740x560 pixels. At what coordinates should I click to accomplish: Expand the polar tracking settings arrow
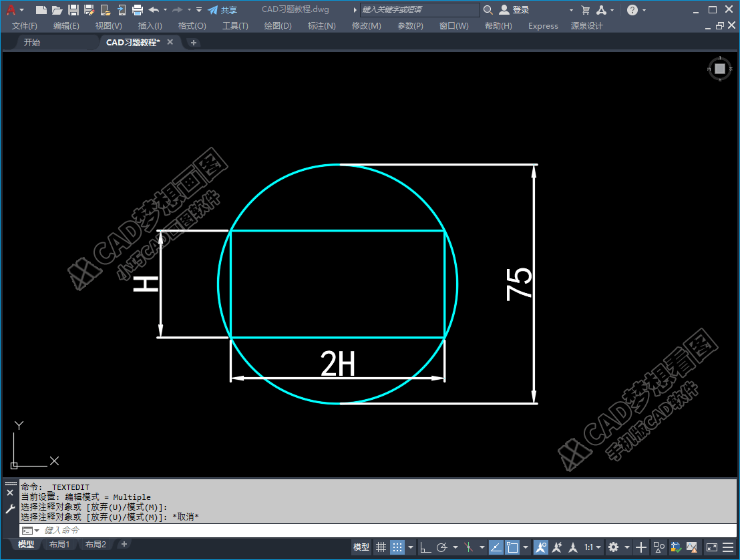point(455,547)
